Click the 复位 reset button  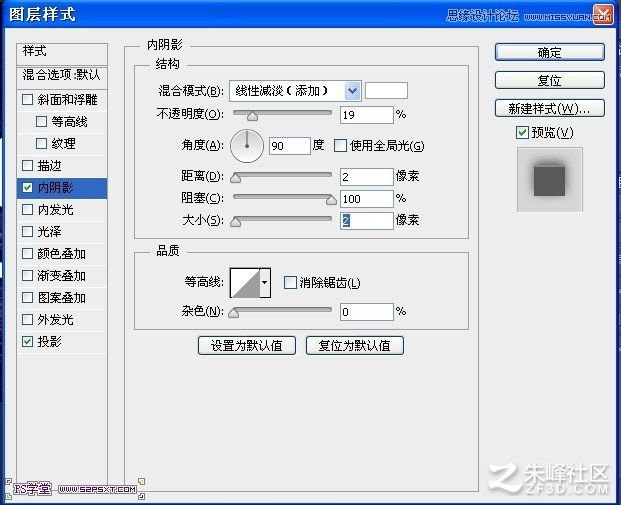pyautogui.click(x=550, y=80)
